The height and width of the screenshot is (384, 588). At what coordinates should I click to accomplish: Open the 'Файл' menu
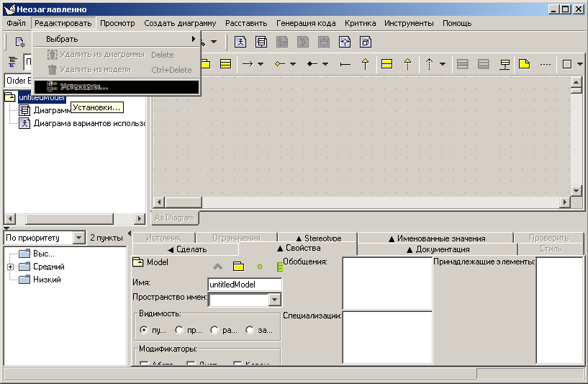point(16,23)
